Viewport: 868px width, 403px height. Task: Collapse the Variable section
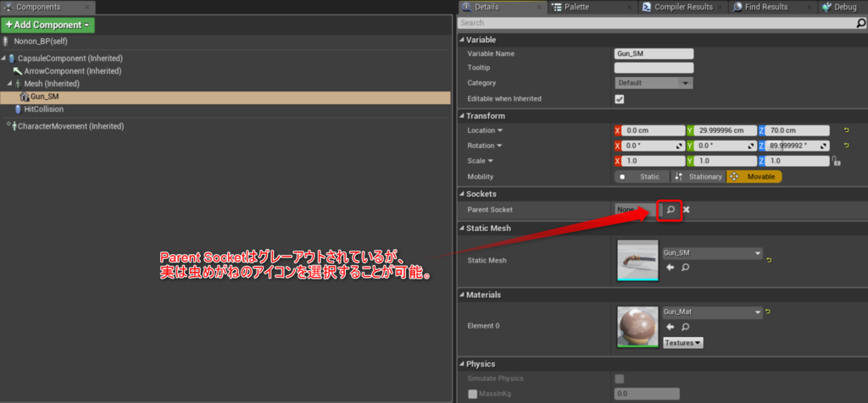coord(462,40)
